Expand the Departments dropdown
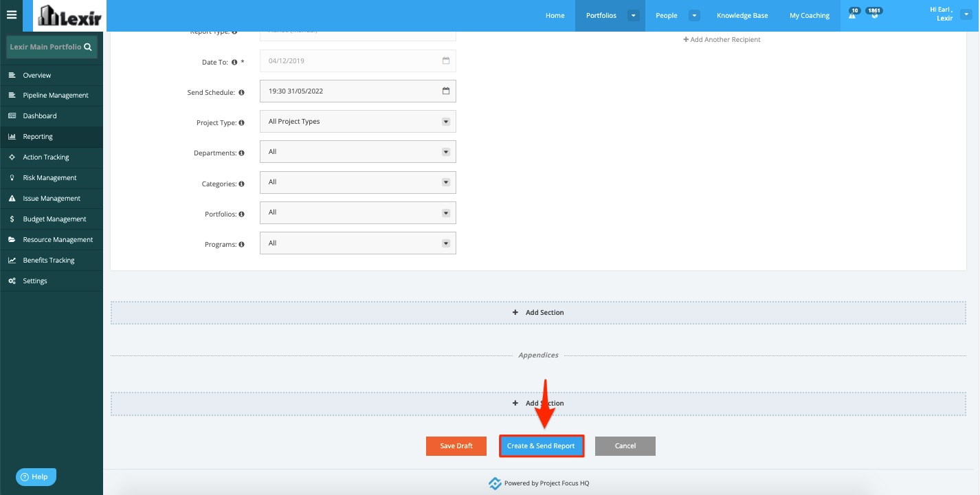The width and height of the screenshot is (980, 495). [358, 152]
